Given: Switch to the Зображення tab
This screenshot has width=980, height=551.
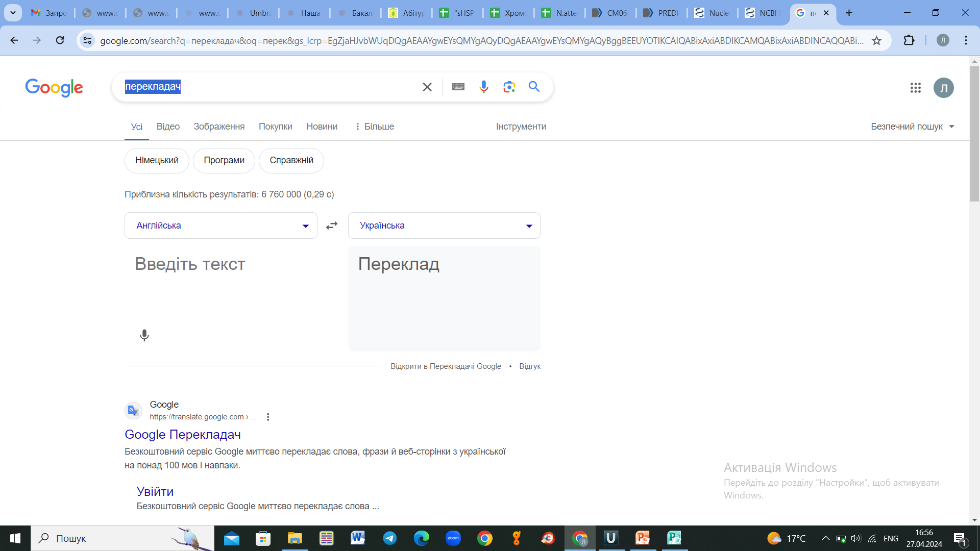Looking at the screenshot, I should pos(219,127).
